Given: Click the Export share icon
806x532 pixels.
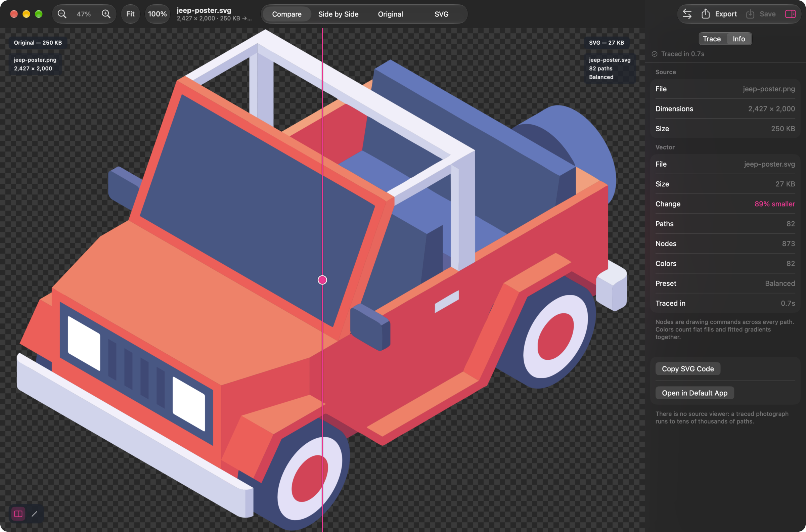Looking at the screenshot, I should pos(706,14).
